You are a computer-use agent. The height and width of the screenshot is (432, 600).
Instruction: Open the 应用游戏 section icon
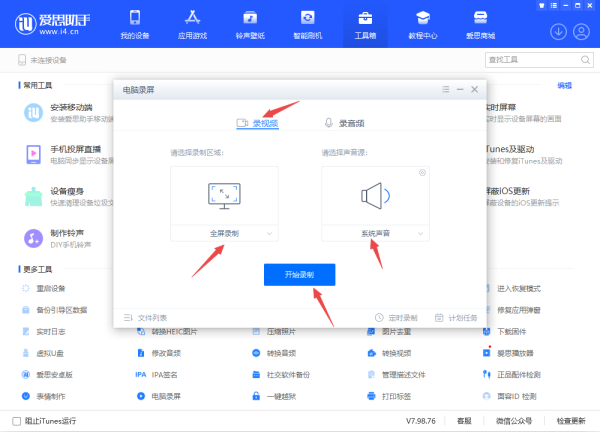[192, 18]
